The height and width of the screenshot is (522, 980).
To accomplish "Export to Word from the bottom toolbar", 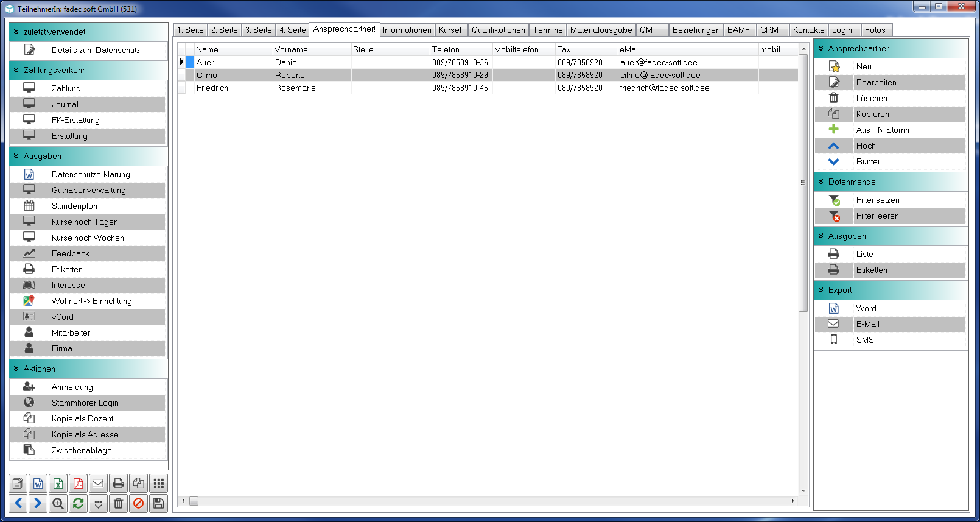I will (38, 484).
